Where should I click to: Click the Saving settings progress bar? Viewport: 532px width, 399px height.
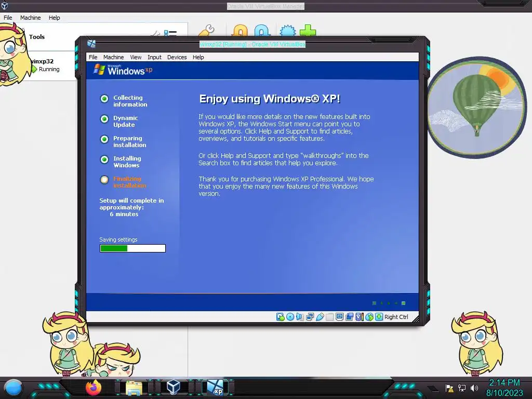132,248
